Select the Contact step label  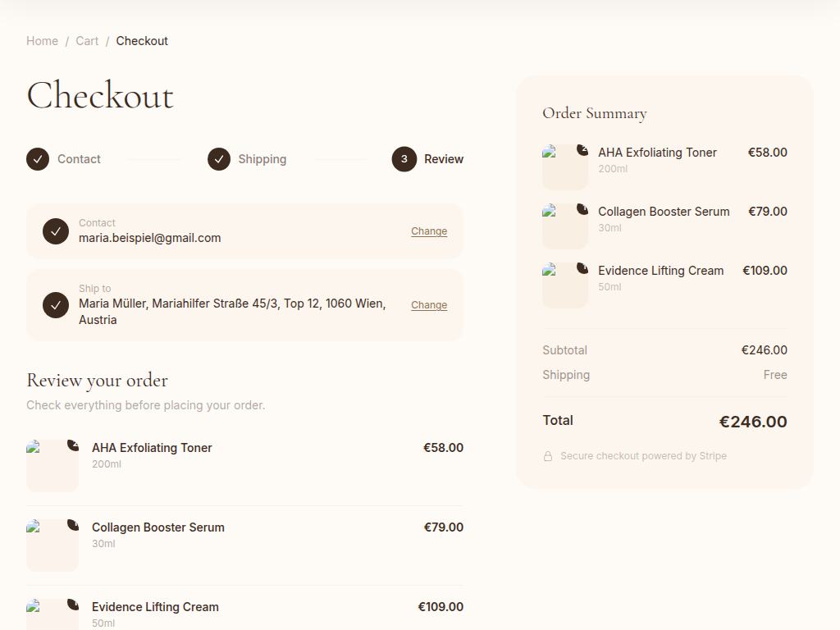click(x=79, y=159)
